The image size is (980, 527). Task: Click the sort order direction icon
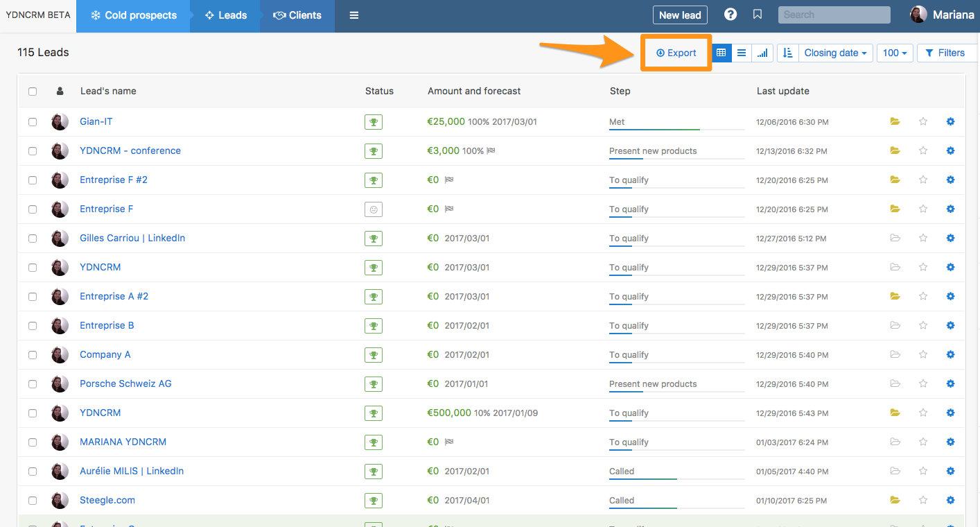(787, 53)
